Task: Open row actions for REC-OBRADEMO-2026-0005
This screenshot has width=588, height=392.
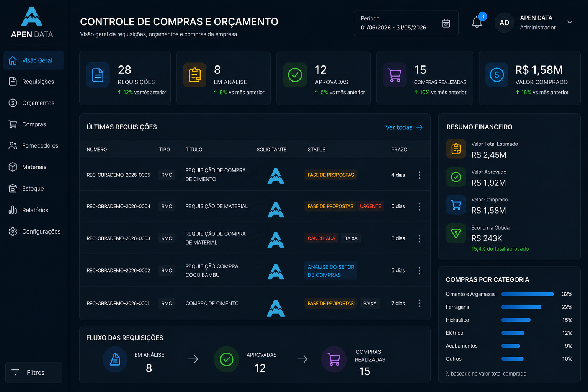Action: (420, 175)
